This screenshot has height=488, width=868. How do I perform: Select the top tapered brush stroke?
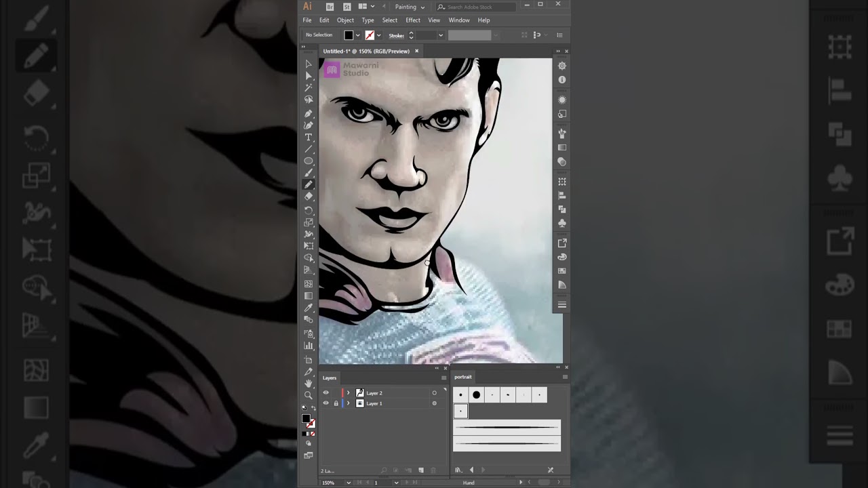click(507, 427)
